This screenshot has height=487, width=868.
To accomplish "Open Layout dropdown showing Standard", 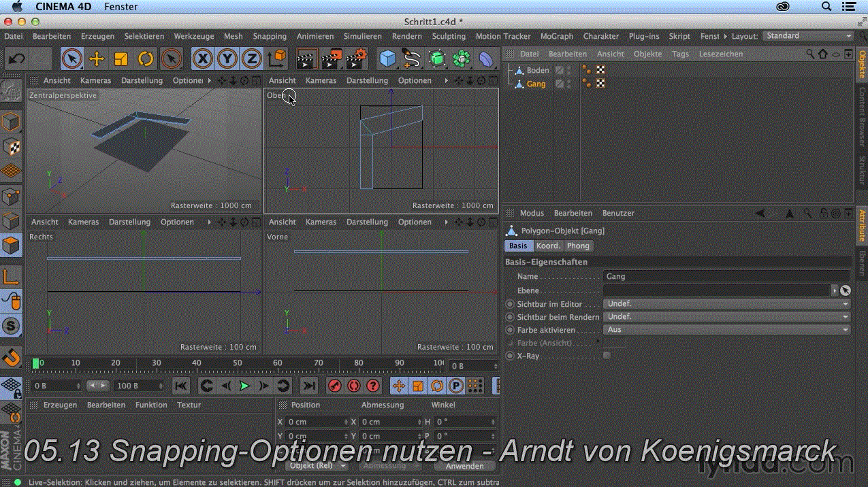I will point(808,36).
